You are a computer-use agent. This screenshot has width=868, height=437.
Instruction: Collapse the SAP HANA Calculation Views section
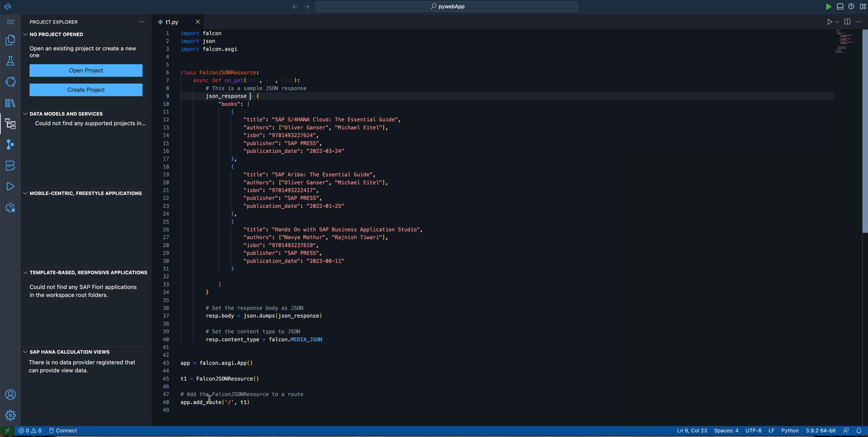(25, 352)
